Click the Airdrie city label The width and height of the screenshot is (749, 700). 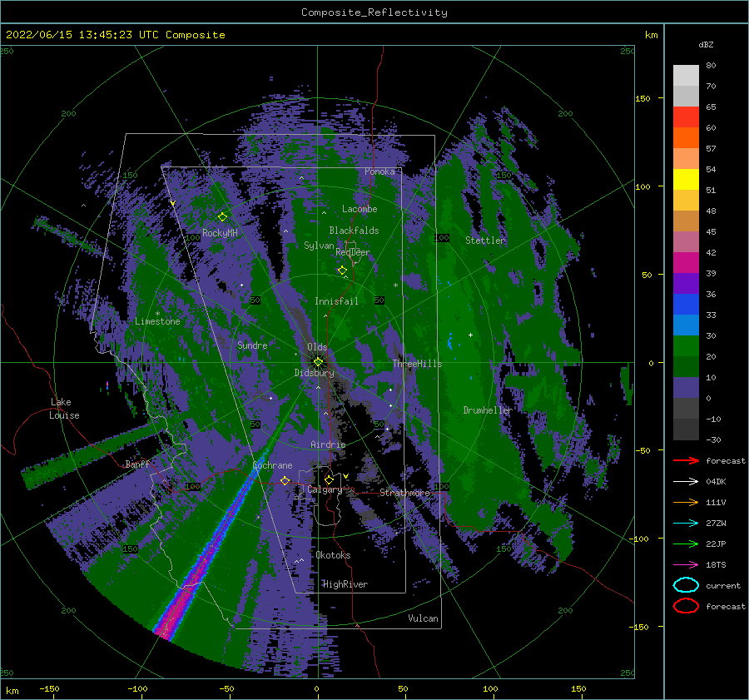[328, 444]
